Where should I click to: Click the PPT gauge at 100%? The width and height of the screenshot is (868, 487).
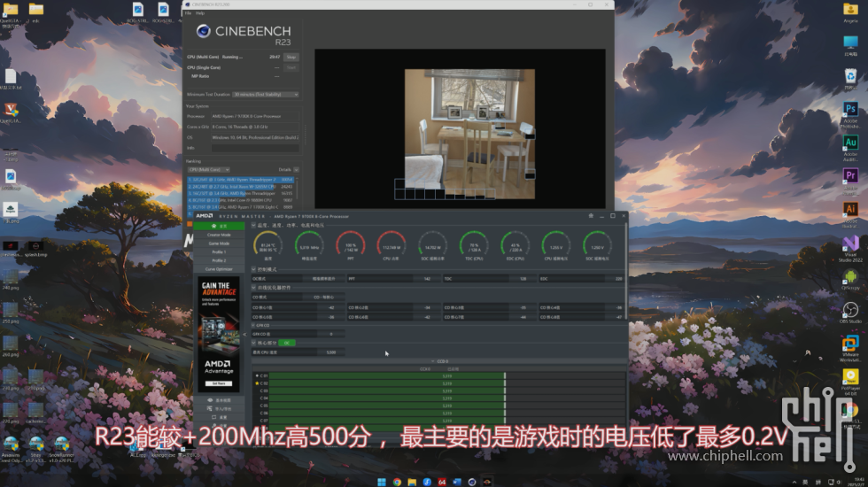tap(351, 244)
